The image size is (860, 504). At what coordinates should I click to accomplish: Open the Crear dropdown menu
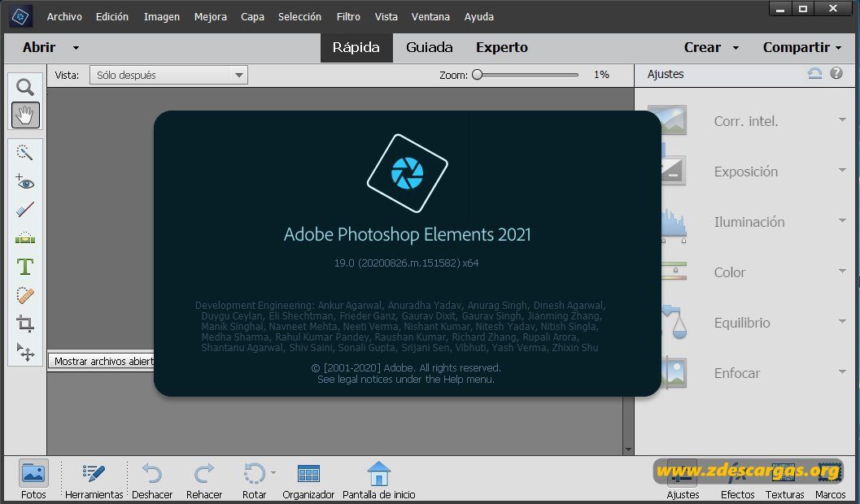pyautogui.click(x=711, y=48)
